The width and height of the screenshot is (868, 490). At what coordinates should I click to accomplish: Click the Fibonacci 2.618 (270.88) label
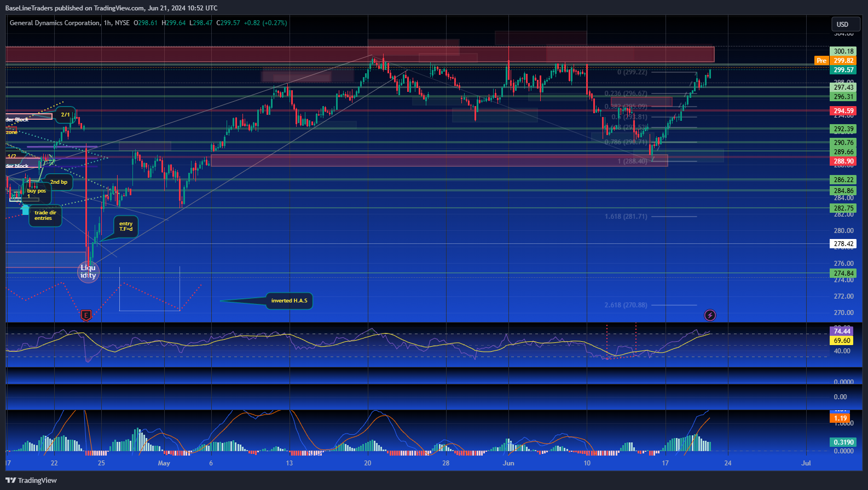tap(626, 305)
